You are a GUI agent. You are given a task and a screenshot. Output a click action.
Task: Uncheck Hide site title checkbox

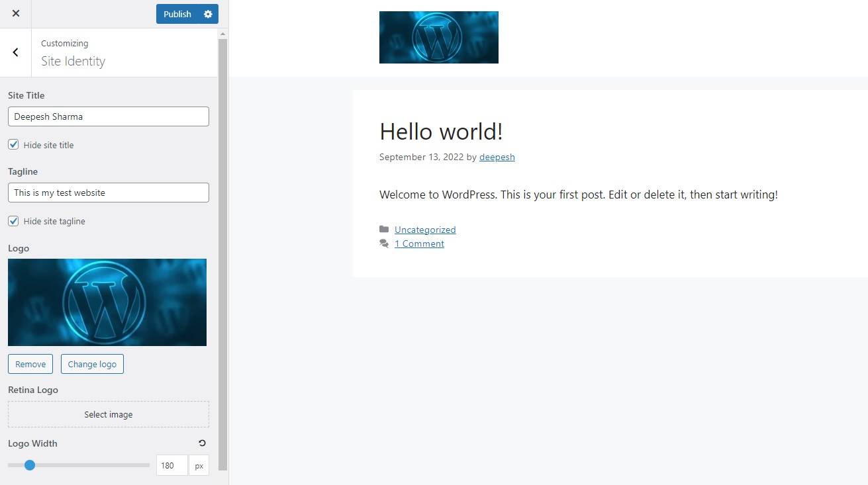tap(13, 145)
